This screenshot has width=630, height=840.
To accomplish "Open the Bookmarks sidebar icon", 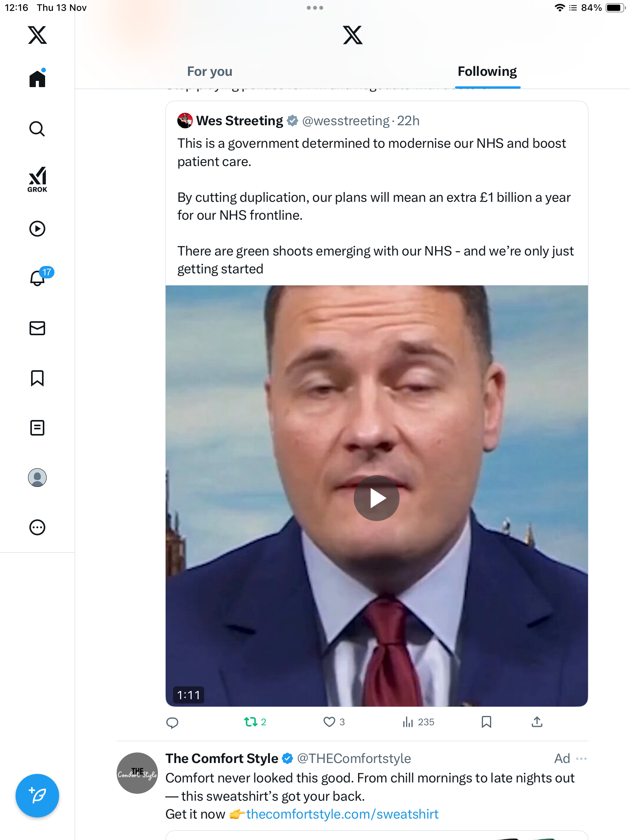I will 37,378.
